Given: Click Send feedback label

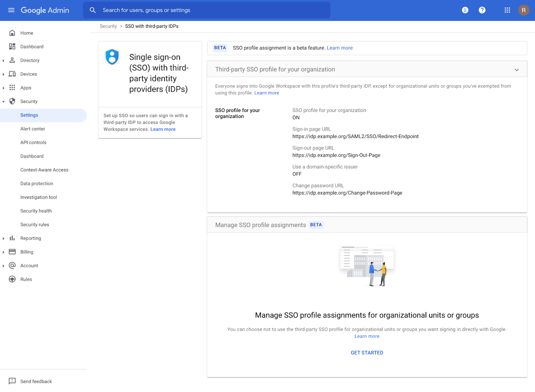Looking at the screenshot, I should [x=36, y=381].
